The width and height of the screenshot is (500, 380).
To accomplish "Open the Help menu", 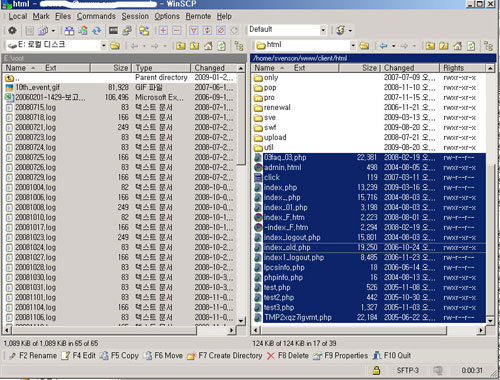I will click(224, 16).
